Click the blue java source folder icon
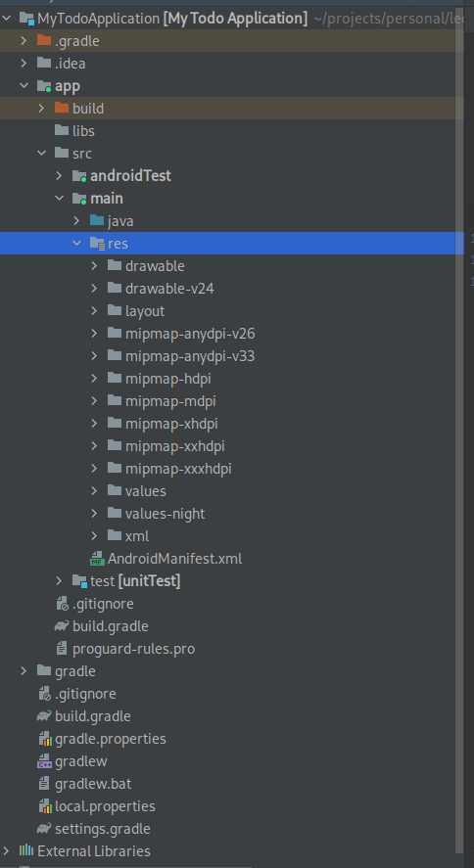Viewport: 474px width, 868px height. (97, 221)
